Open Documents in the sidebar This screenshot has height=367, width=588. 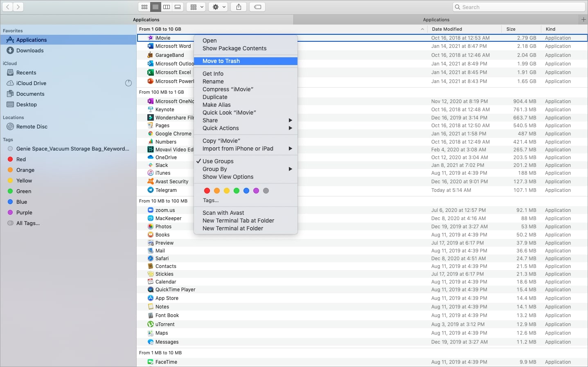click(30, 94)
